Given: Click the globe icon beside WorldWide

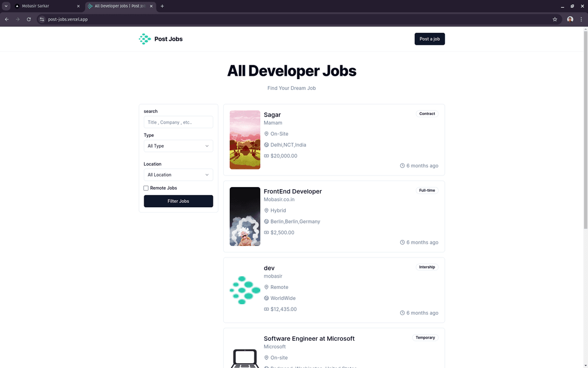Looking at the screenshot, I should point(266,298).
